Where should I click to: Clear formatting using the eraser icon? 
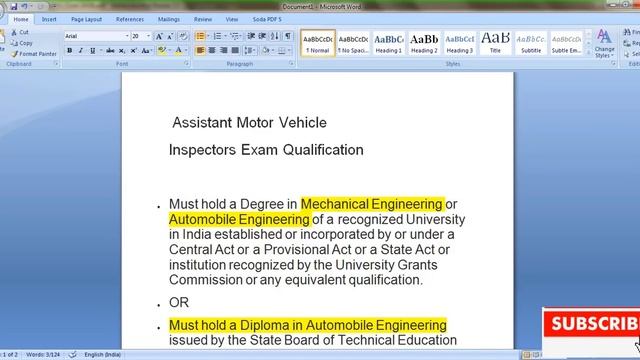click(x=183, y=36)
